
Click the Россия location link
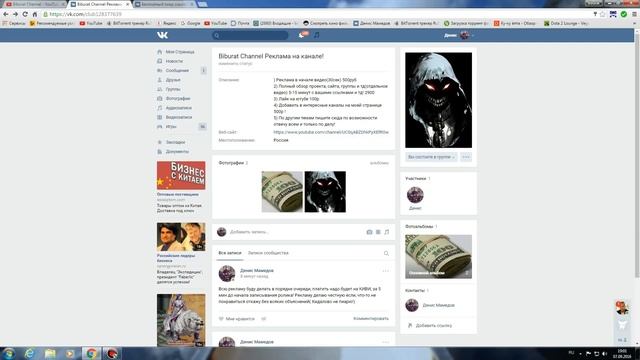pos(281,140)
